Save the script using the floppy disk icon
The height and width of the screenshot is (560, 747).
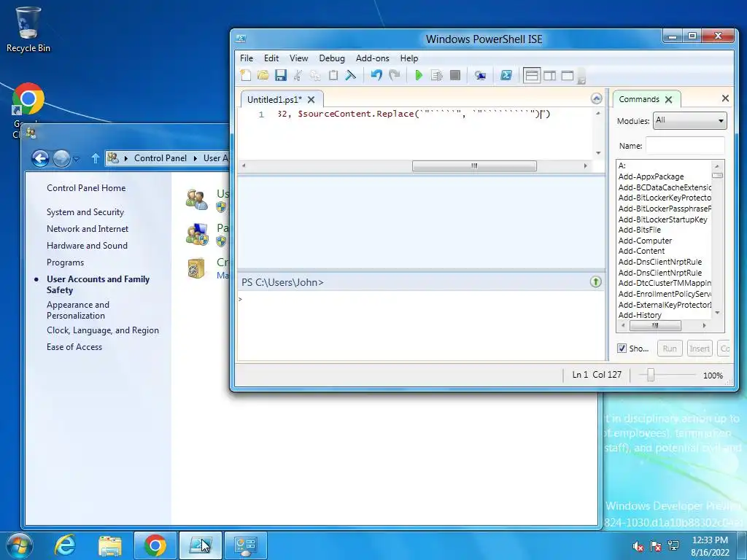click(x=281, y=75)
